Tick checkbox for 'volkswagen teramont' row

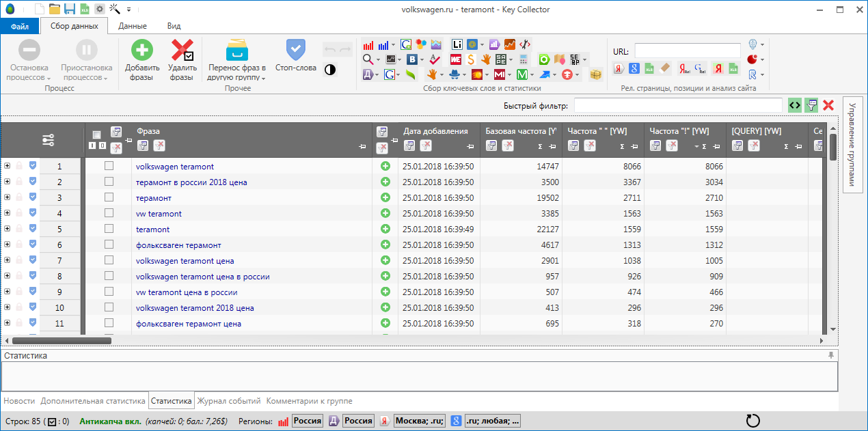click(x=109, y=166)
